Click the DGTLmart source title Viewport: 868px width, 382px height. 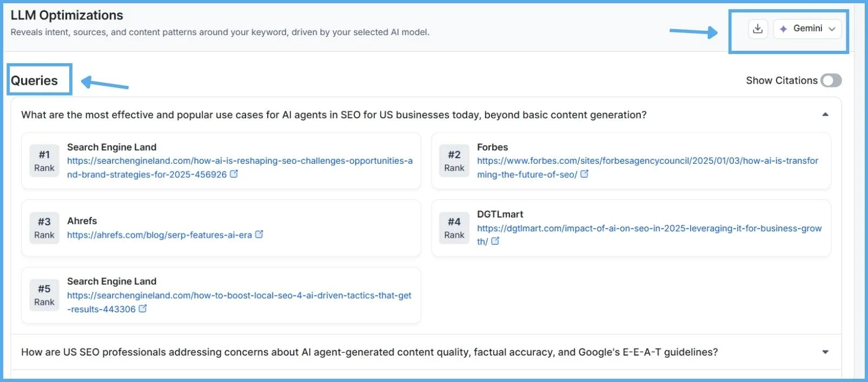[x=500, y=215]
